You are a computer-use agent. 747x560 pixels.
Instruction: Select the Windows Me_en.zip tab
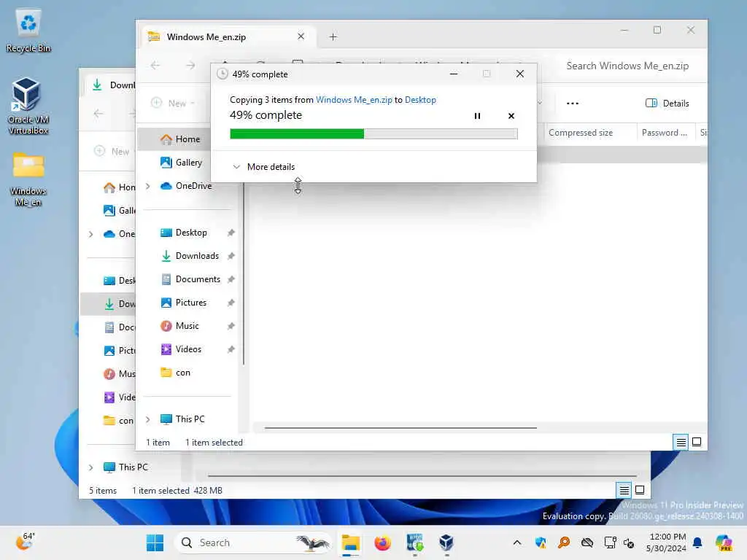click(x=228, y=36)
